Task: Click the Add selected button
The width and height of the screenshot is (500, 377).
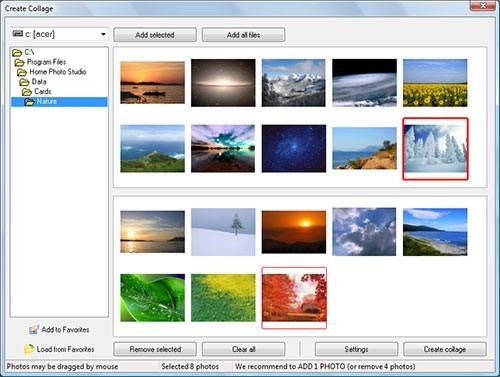Action: click(x=155, y=35)
